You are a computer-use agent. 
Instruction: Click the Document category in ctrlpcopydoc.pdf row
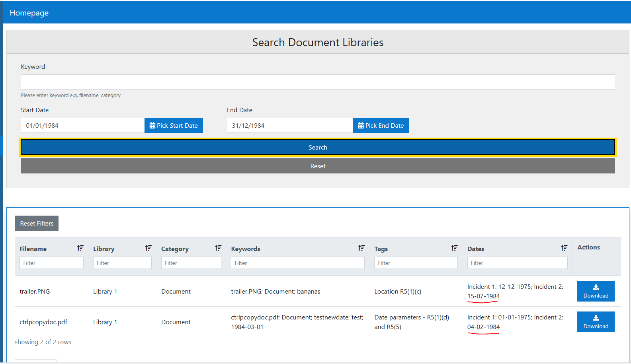pos(176,322)
